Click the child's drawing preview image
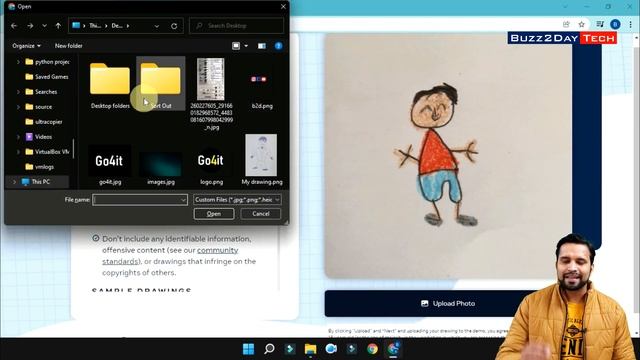Image resolution: width=640 pixels, height=360 pixels. pyautogui.click(x=448, y=156)
